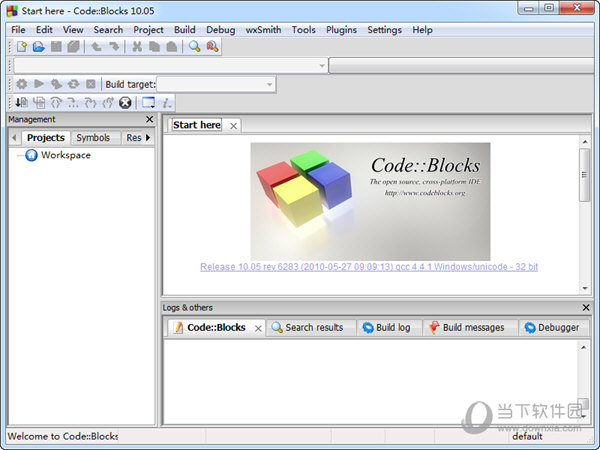Click the start page vertical scrollbar thumb
Screen dimensions: 600x450
click(x=584, y=175)
